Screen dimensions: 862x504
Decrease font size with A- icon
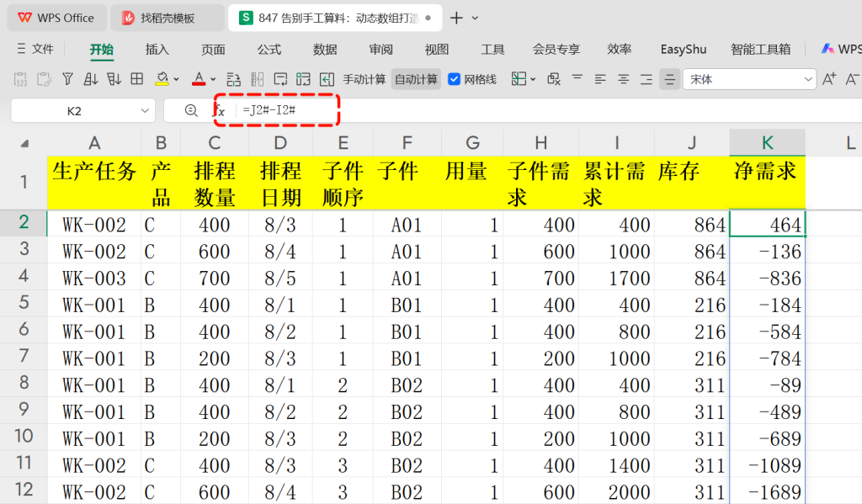pyautogui.click(x=852, y=80)
